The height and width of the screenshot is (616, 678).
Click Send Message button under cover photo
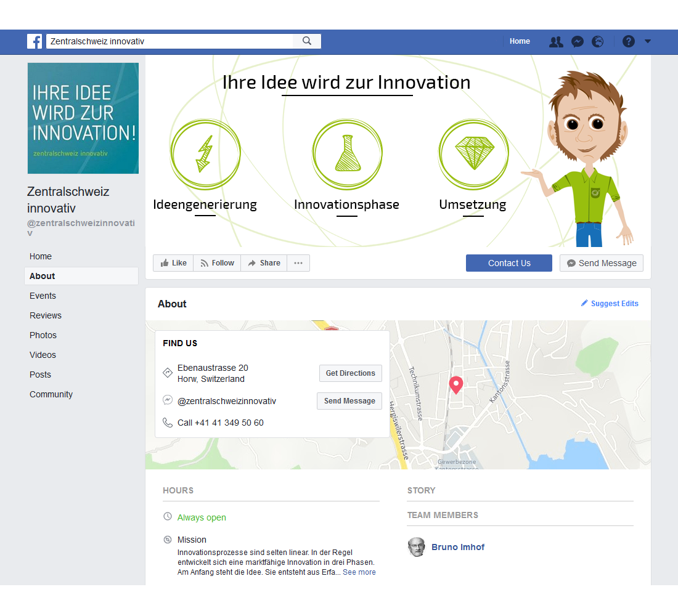(602, 263)
